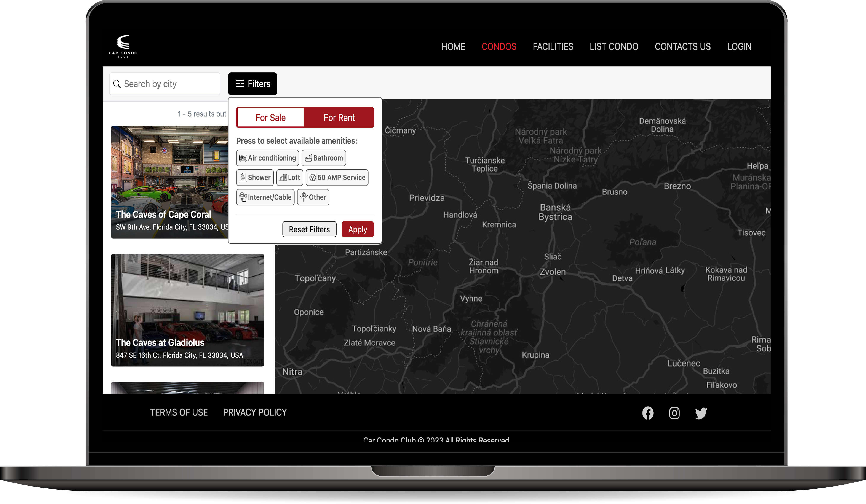
Task: Open the Twitter social icon
Action: coord(701,413)
